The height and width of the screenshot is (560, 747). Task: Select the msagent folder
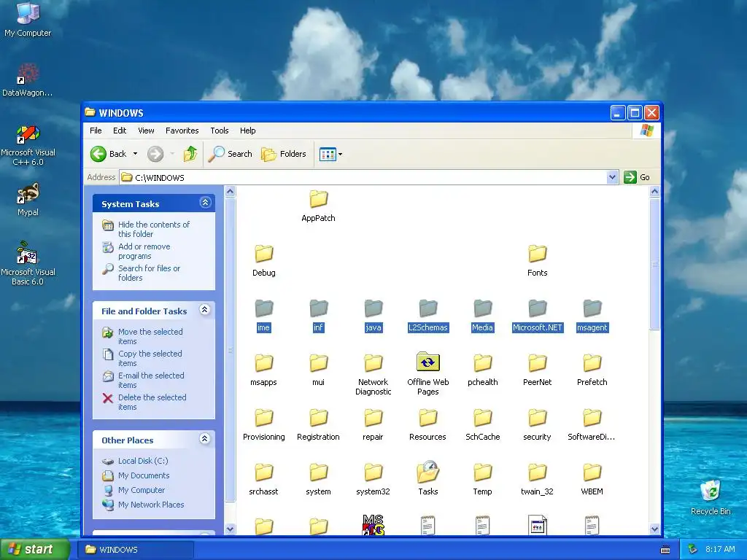[x=592, y=316]
